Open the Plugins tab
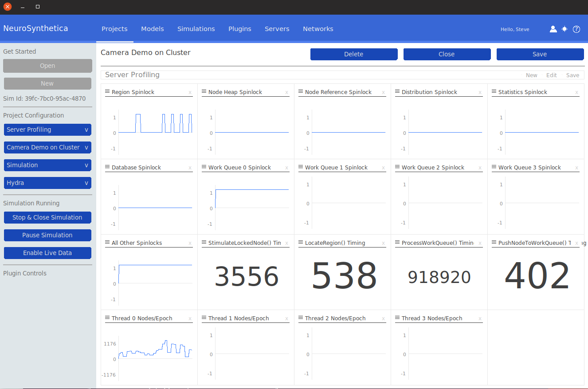Viewport: 588px width, 389px height. click(239, 29)
